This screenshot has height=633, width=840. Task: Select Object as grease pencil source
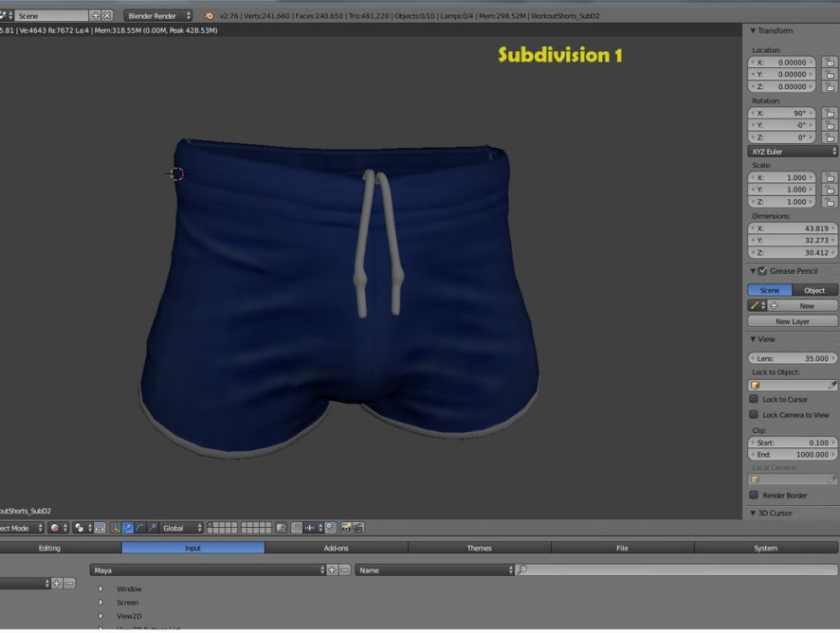click(814, 290)
